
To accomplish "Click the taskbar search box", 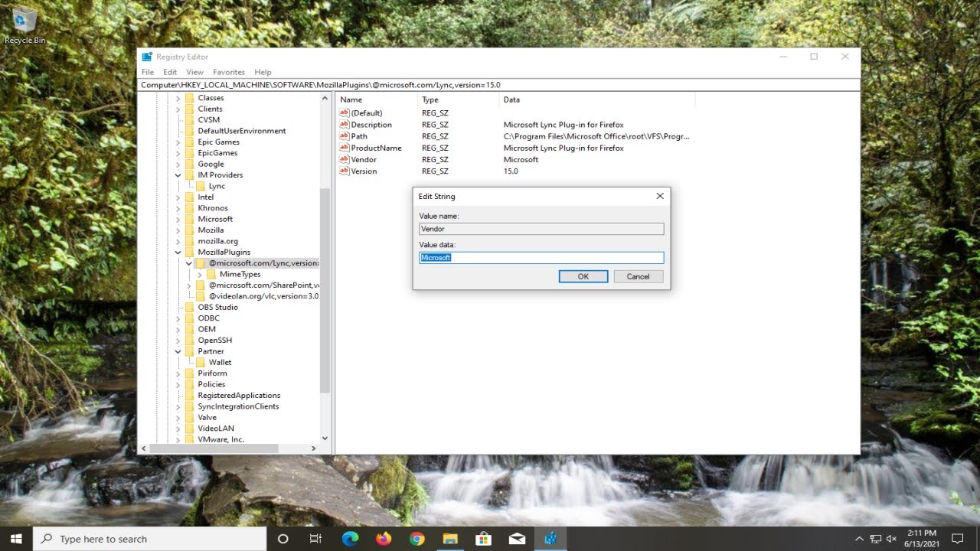I will point(150,539).
